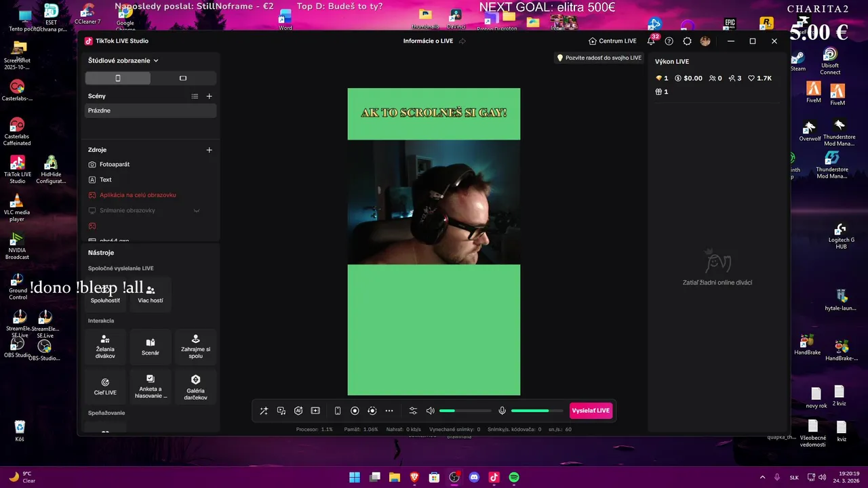Switch to landscape layout
Screen dimensions: 868x488
(x=183, y=78)
